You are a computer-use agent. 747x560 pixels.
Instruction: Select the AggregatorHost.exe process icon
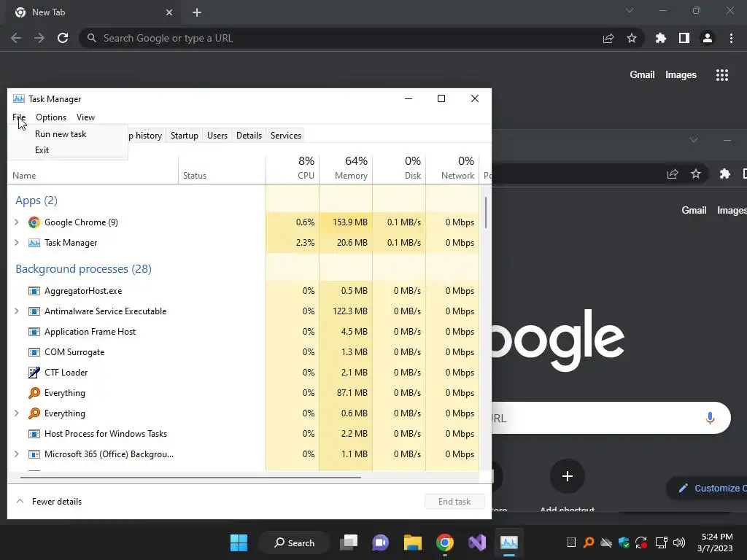(x=34, y=291)
